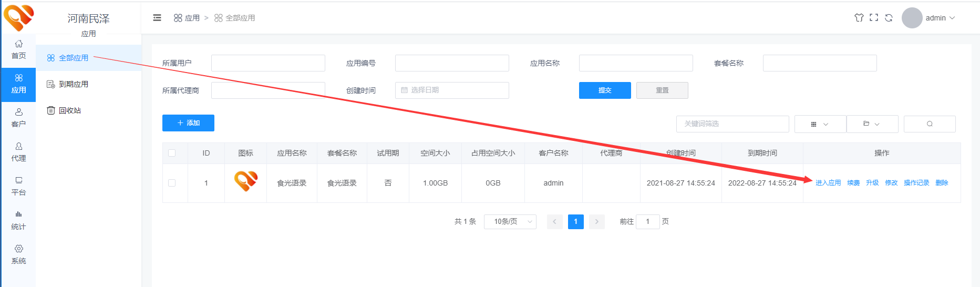The width and height of the screenshot is (980, 287).
Task: Open the 创建时间 date picker
Action: pos(452,90)
